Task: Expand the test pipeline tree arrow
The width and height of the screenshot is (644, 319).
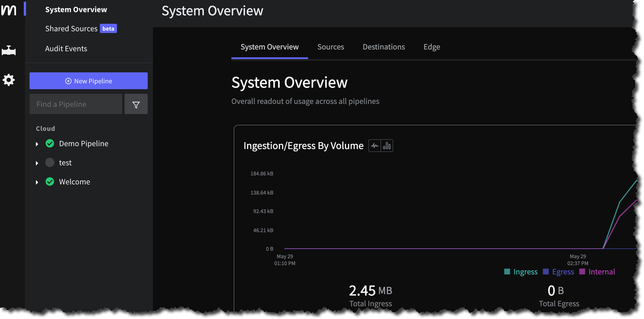Action: click(37, 163)
